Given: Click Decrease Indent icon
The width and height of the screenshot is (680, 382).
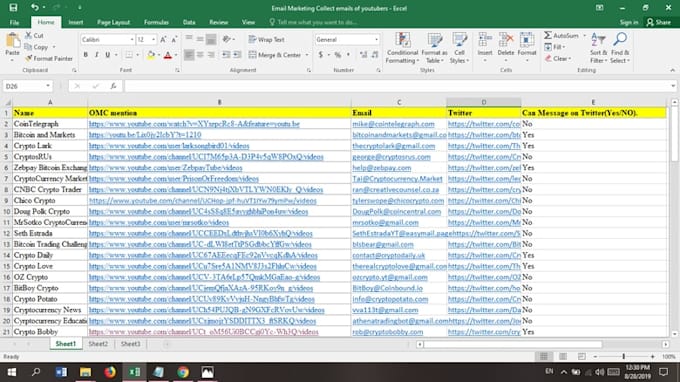Looking at the screenshot, I should click(x=226, y=55).
